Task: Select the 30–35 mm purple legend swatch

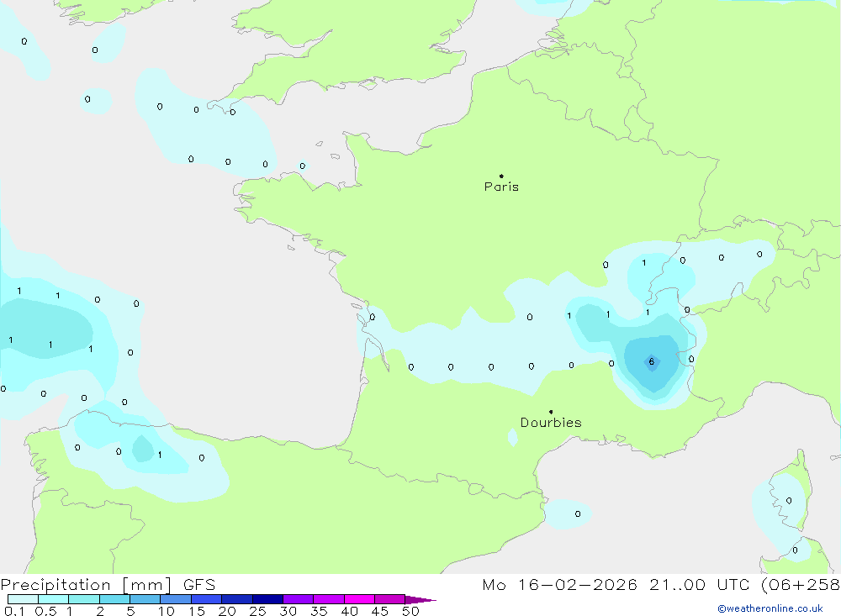Action: [x=298, y=599]
